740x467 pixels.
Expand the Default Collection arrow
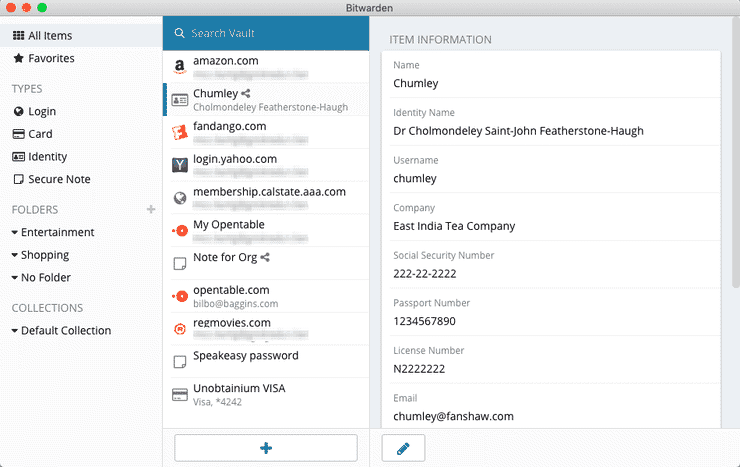coord(15,330)
